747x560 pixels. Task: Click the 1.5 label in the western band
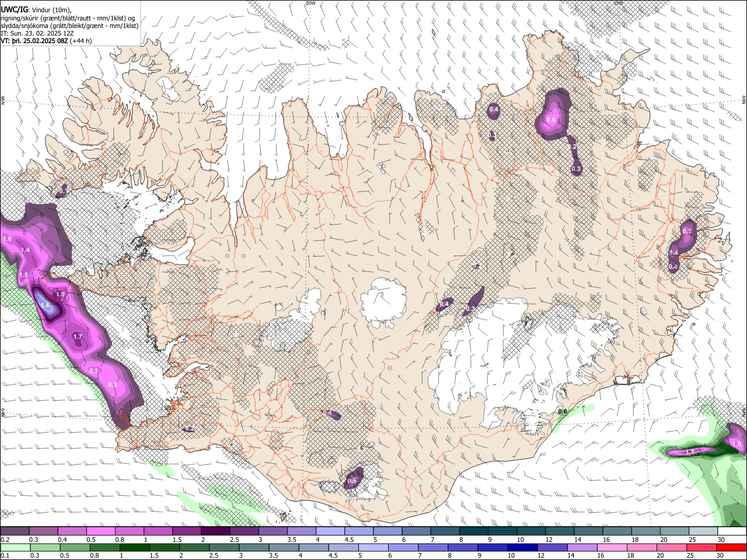pos(23,275)
